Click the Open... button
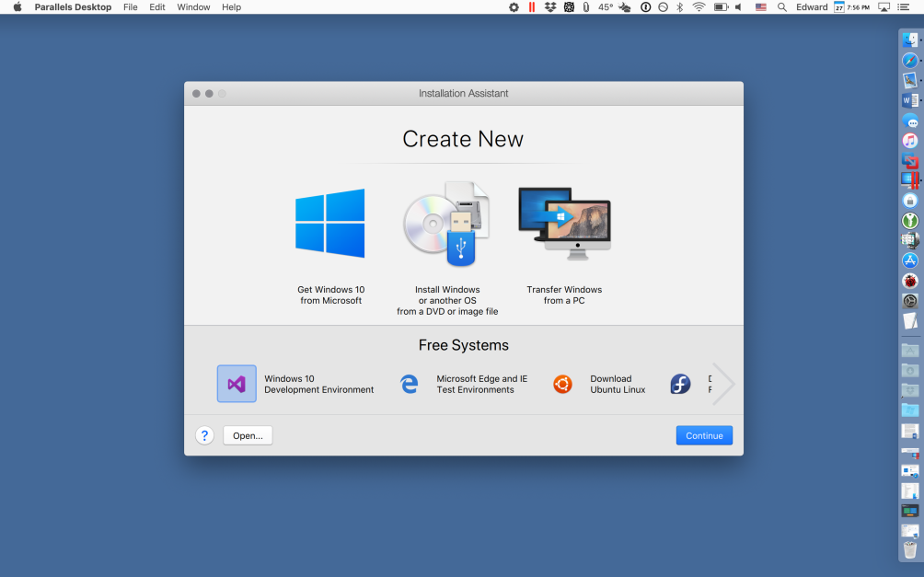The width and height of the screenshot is (924, 577). [x=248, y=435]
